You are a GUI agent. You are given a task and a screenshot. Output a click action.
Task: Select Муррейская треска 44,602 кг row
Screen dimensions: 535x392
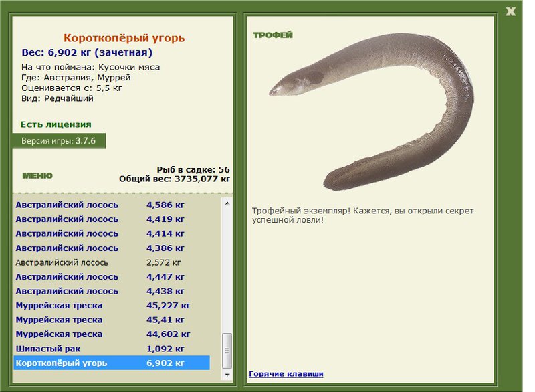point(112,334)
